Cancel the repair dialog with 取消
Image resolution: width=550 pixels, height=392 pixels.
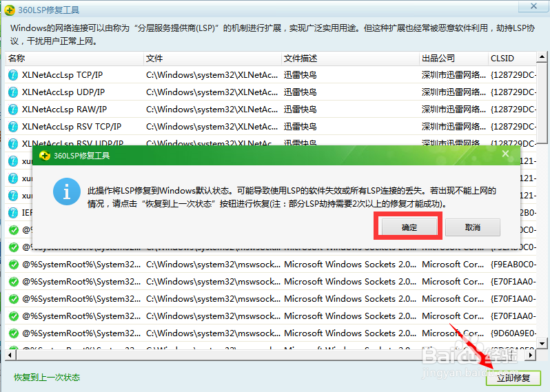pos(473,227)
